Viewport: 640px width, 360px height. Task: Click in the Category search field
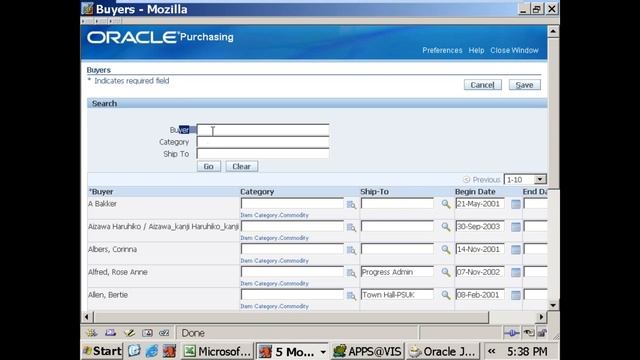pos(263,142)
